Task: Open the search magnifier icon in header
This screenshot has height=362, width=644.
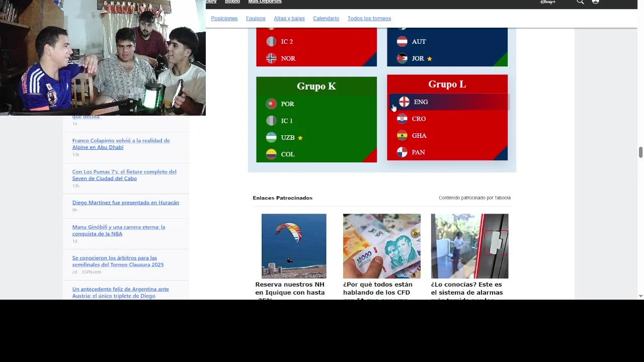Action: click(580, 2)
